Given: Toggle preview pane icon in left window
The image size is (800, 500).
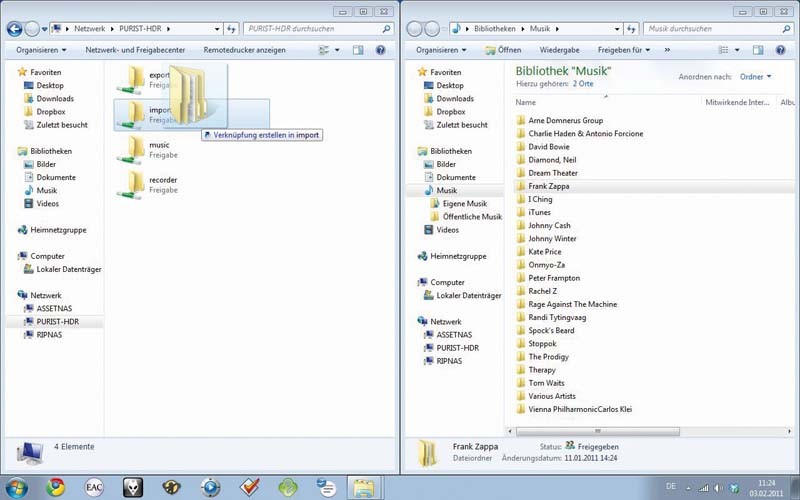Looking at the screenshot, I should click(358, 50).
